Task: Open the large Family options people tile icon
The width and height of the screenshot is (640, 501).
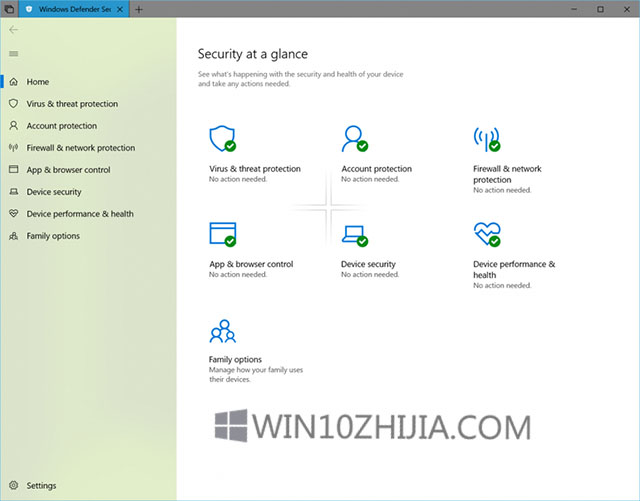Action: pos(223,331)
